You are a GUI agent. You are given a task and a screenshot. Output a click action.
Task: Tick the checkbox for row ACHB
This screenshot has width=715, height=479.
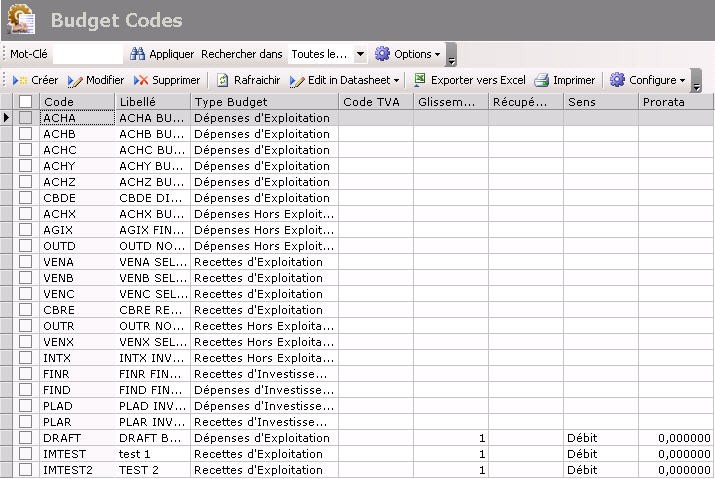[x=26, y=134]
